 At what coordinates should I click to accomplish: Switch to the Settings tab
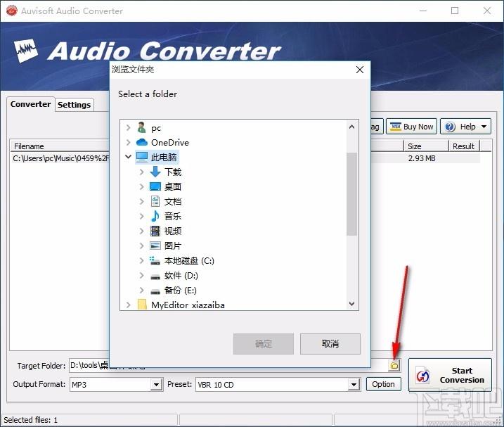point(75,105)
